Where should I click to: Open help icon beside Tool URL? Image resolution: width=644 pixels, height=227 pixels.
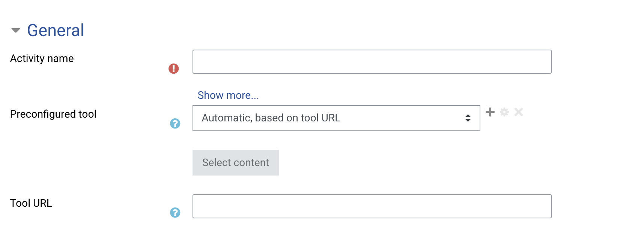point(175,212)
